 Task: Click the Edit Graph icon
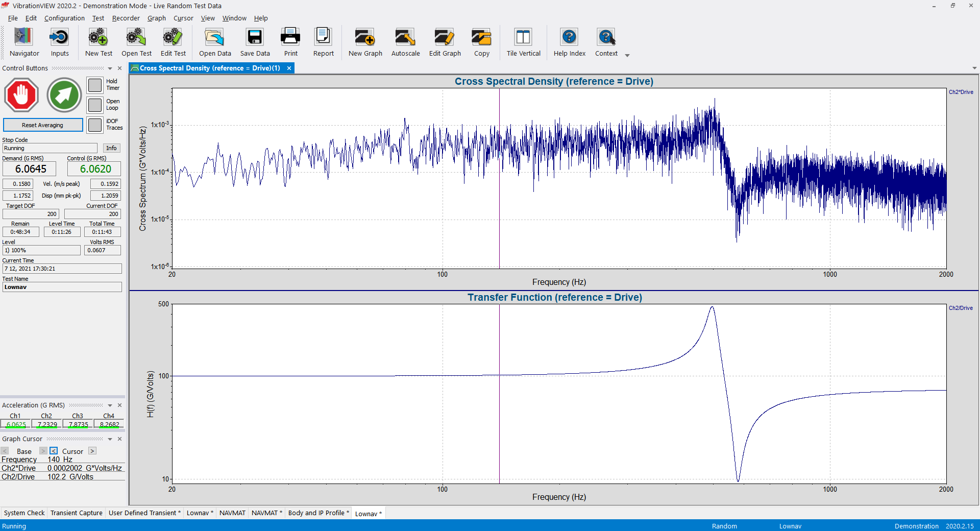[x=445, y=42]
